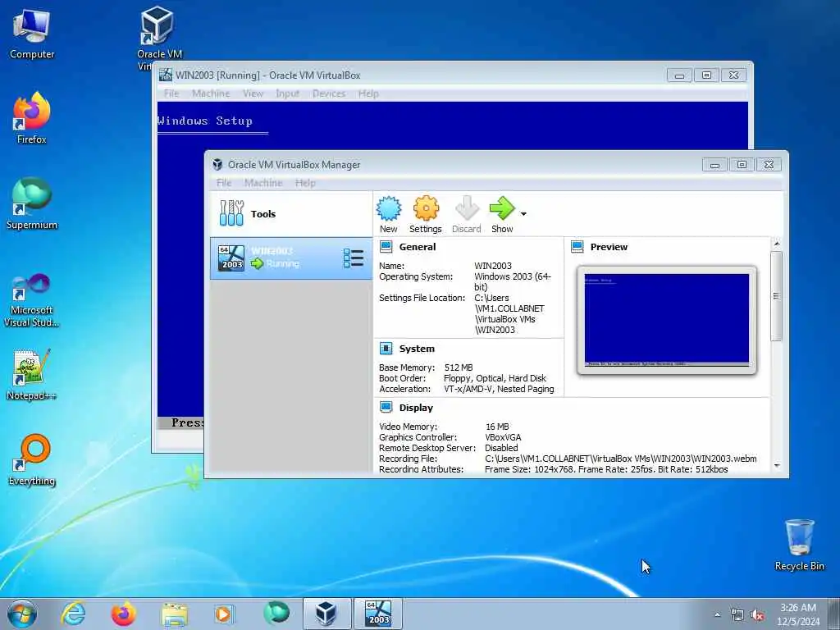Click the Windows 2003 (64-bit) operating system value

(x=512, y=282)
